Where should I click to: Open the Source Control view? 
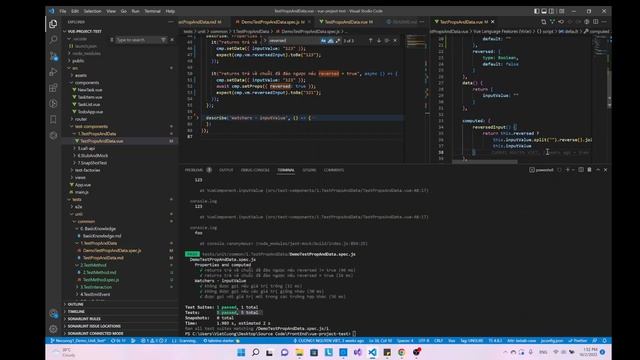(x=53, y=56)
